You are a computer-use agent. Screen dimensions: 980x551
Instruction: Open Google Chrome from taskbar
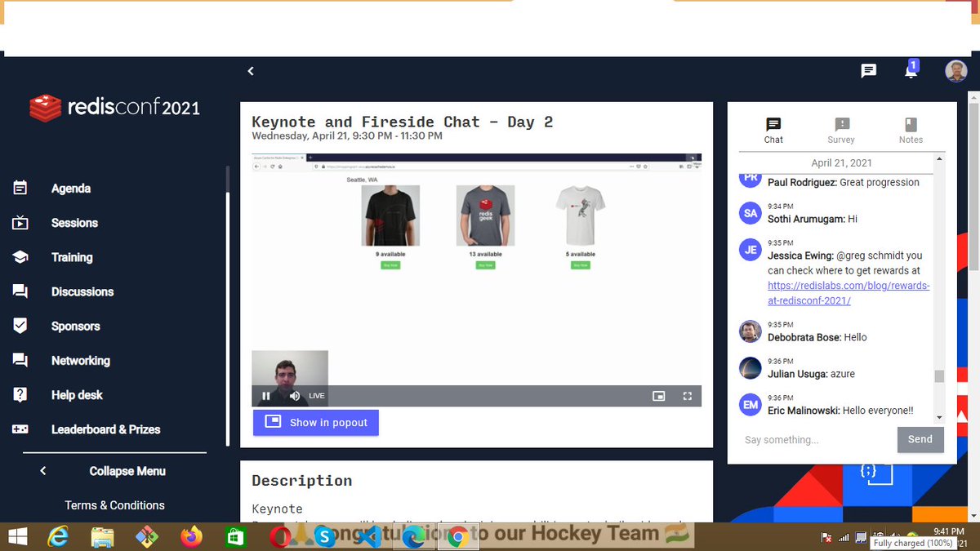pyautogui.click(x=457, y=536)
